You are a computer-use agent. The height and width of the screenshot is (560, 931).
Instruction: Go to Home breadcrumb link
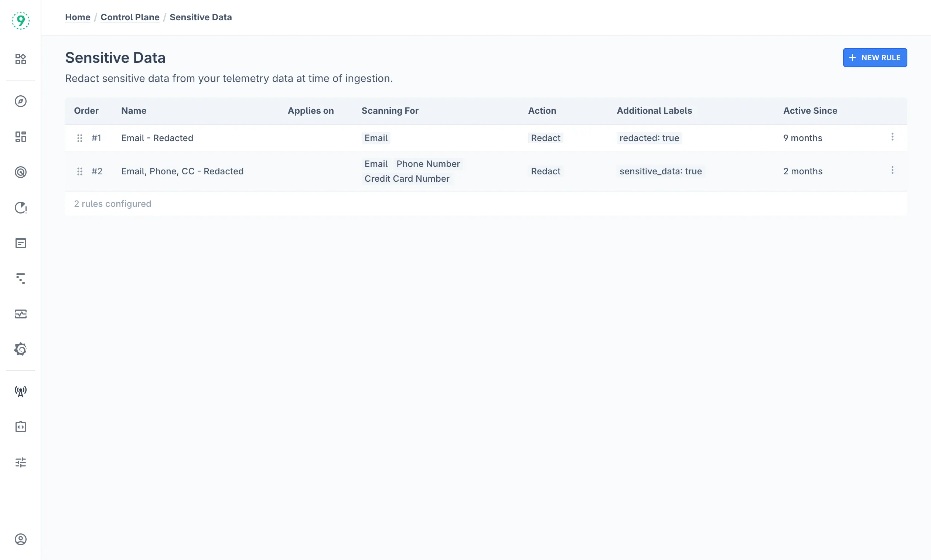pyautogui.click(x=77, y=17)
